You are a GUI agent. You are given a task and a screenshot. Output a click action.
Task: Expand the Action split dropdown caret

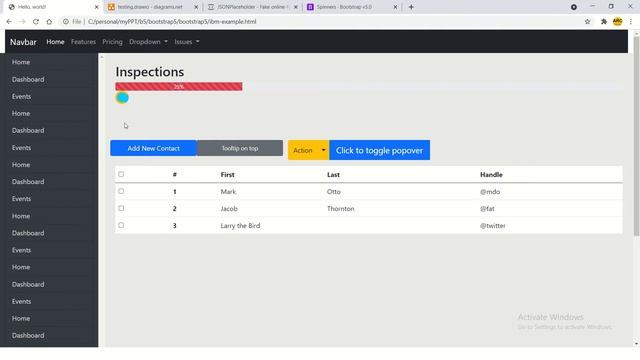(x=324, y=150)
